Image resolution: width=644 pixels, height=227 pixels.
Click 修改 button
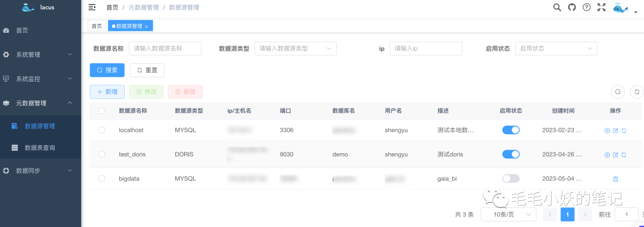[x=146, y=92]
